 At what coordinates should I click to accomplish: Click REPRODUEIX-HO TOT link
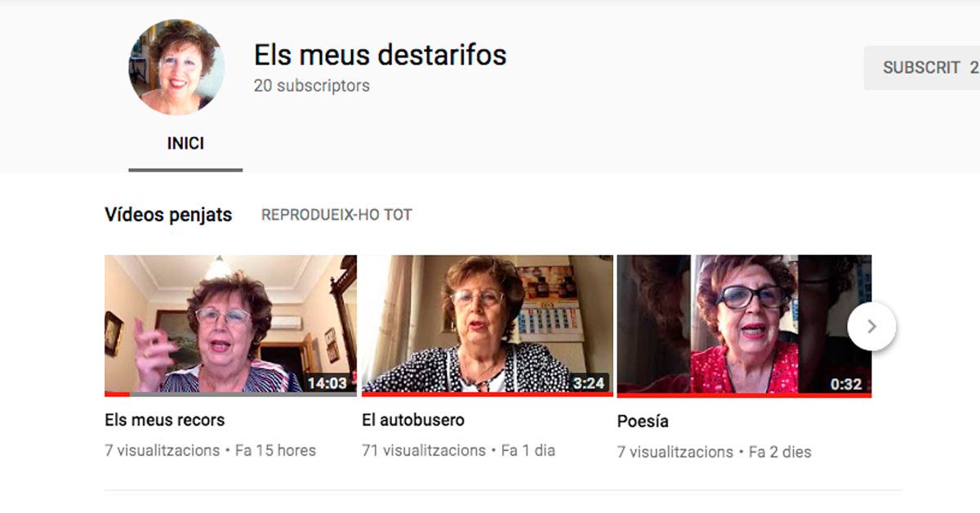336,215
